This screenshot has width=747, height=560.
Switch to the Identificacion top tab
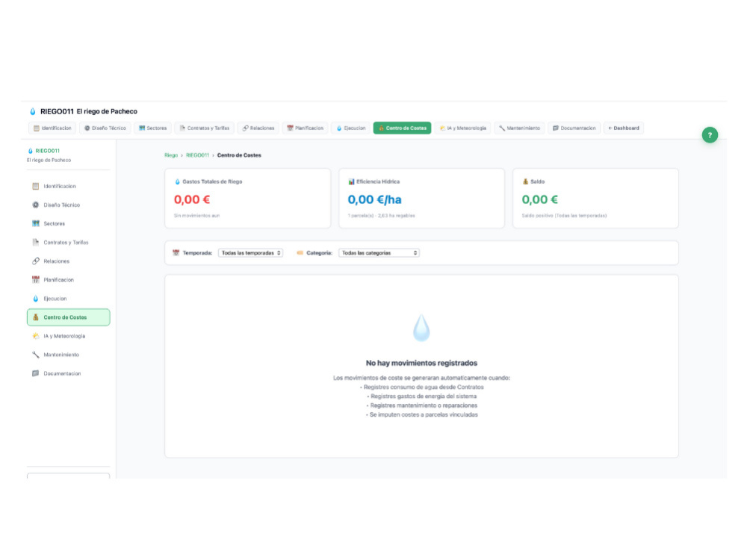pyautogui.click(x=52, y=128)
